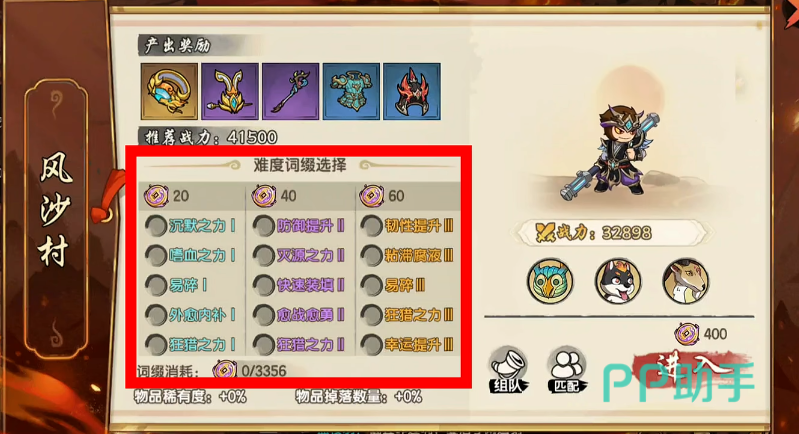Screen dimensions: 799x434
Task: Click the 组队 team horn icon
Action: [x=509, y=370]
